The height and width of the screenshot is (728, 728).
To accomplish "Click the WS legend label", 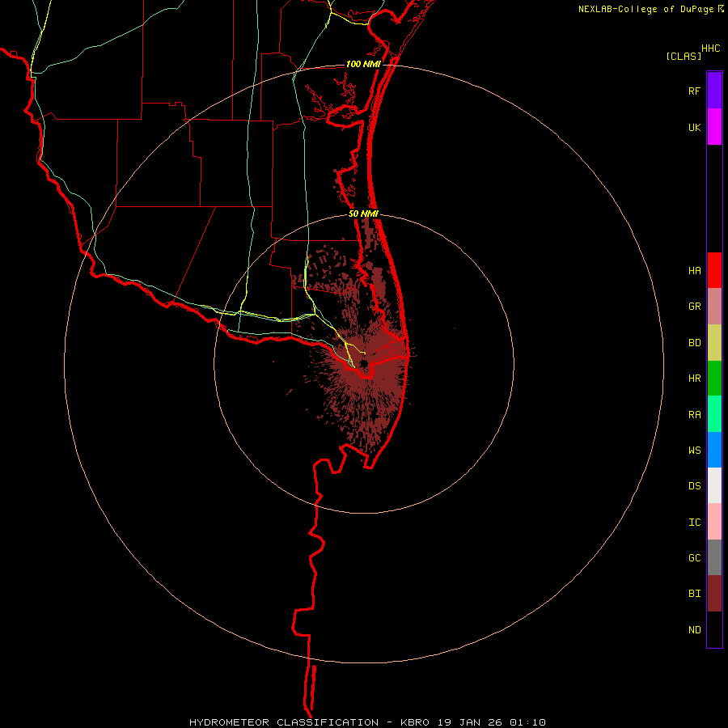I will pos(694,451).
